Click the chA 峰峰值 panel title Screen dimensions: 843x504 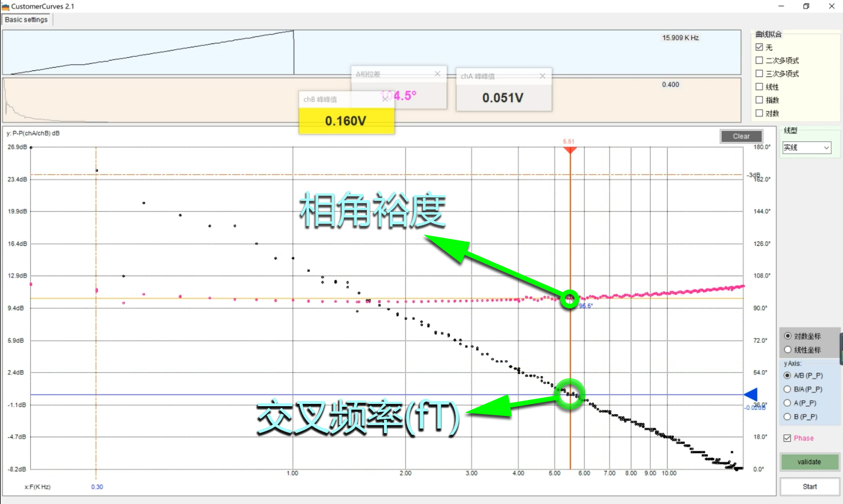tap(478, 77)
